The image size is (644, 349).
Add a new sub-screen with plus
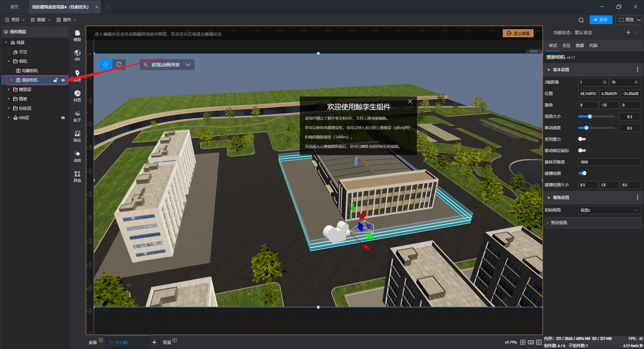154,342
